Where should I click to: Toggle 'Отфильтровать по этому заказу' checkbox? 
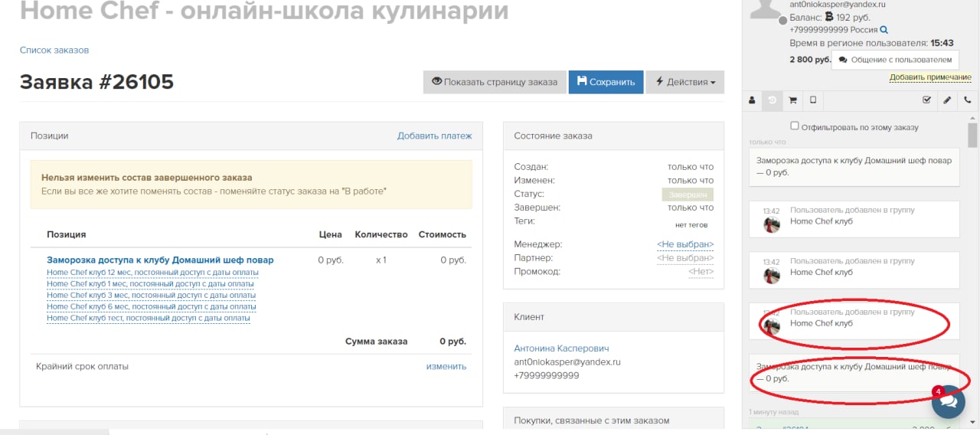(795, 126)
